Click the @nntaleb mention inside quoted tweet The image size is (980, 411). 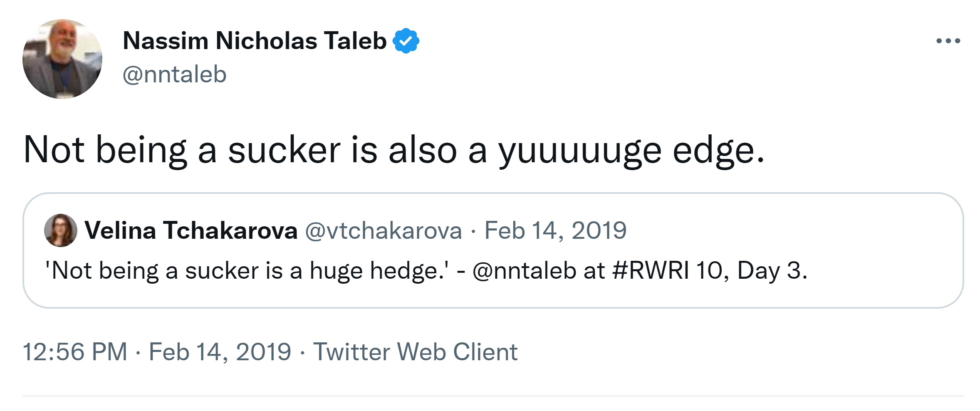(524, 271)
